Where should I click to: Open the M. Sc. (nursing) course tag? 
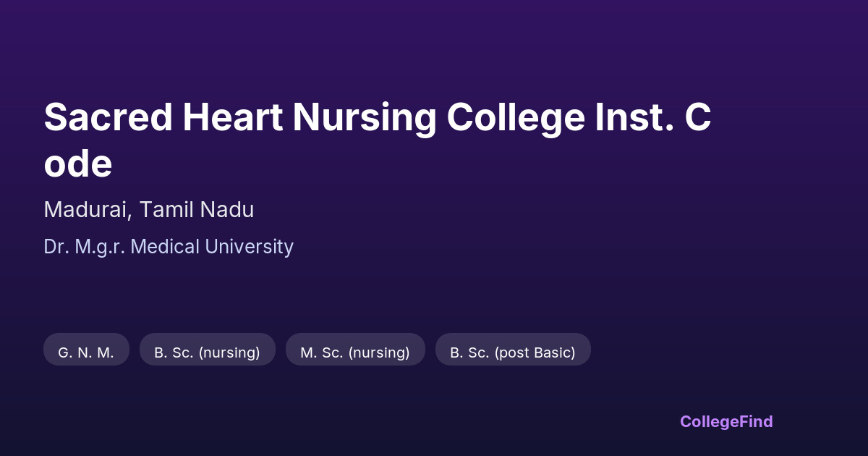coord(355,352)
